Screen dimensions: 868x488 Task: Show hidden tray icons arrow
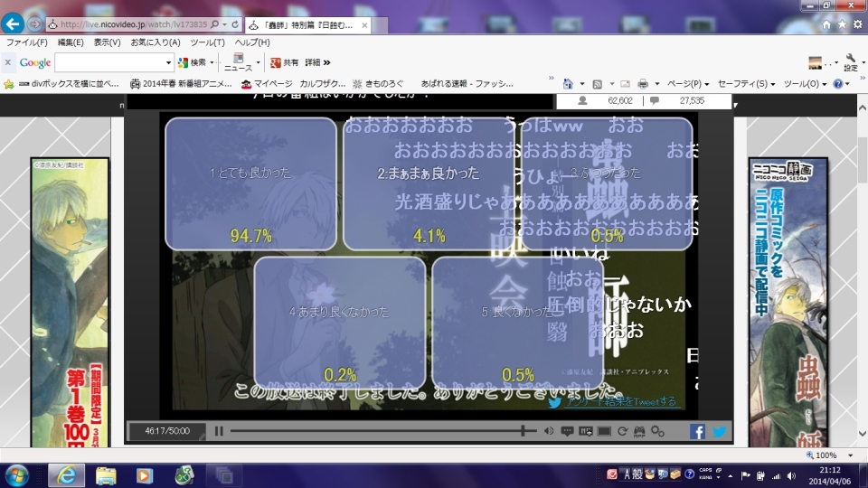[731, 475]
